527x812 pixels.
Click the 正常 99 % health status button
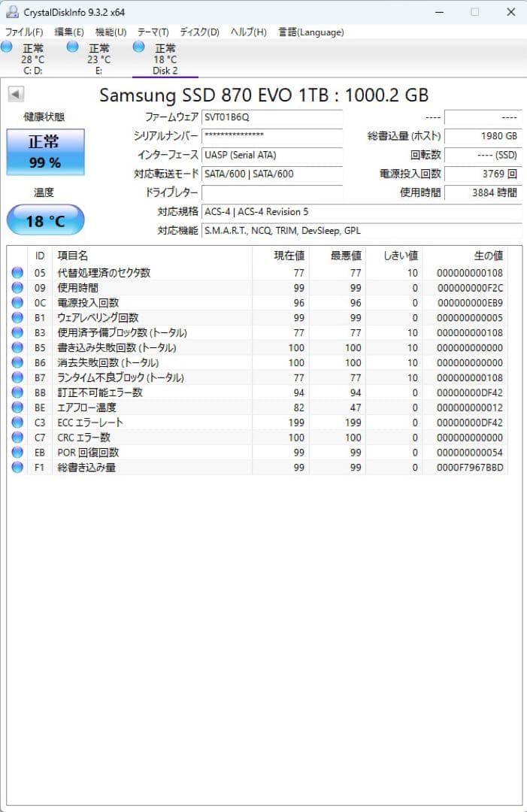click(x=46, y=152)
